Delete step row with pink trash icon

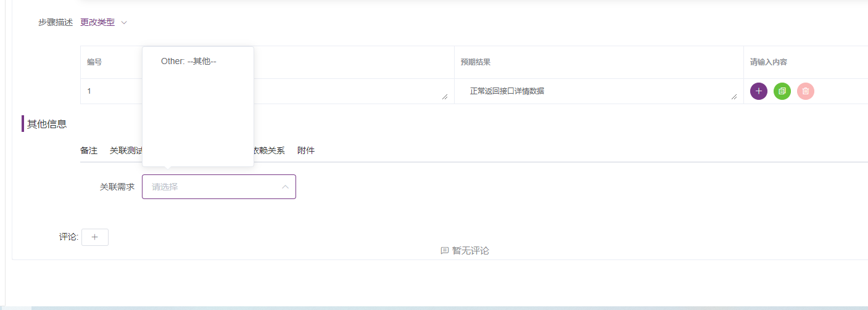806,91
